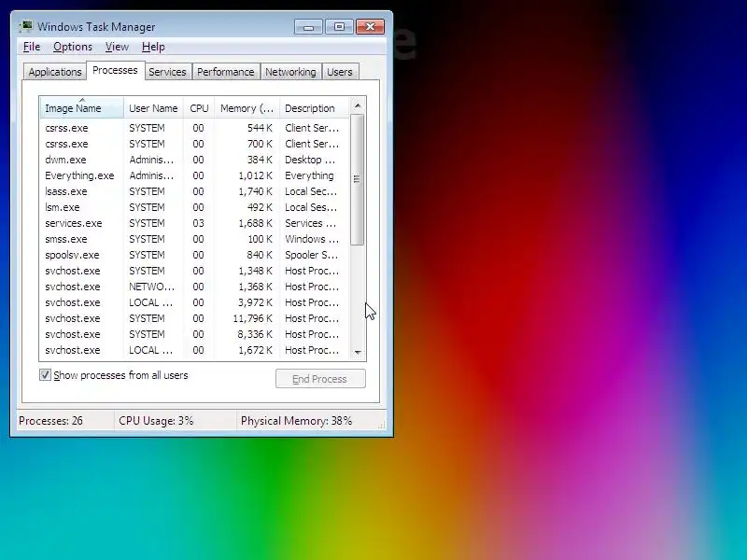Select the lsm.exe process
Image resolution: width=747 pixels, height=560 pixels.
tap(194, 207)
